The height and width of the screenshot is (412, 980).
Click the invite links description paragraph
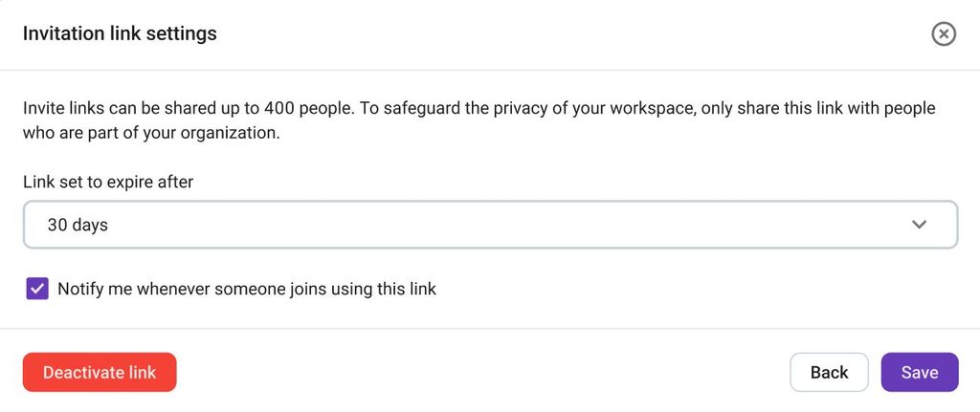479,120
